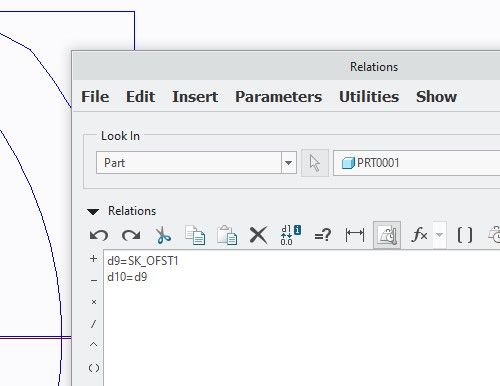
Task: Delete selected relation with X icon
Action: click(x=258, y=235)
